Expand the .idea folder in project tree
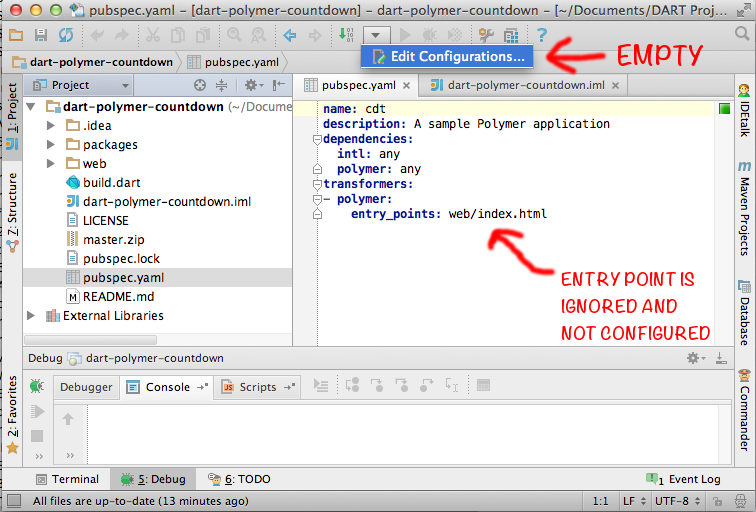Screen dimensions: 756x512 pyautogui.click(x=51, y=125)
